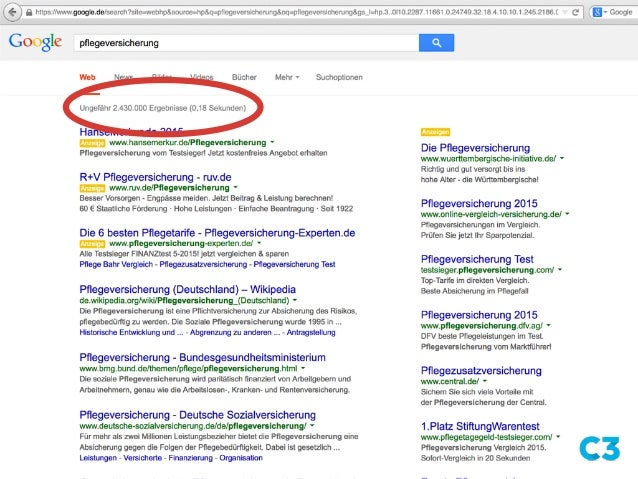Click the padlock icon in address bar
The width and height of the screenshot is (638, 479).
pyautogui.click(x=29, y=12)
